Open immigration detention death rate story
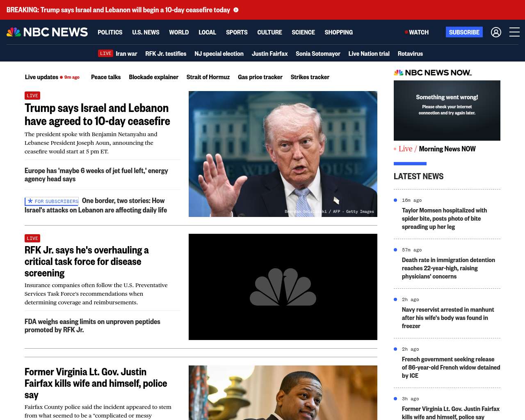The image size is (525, 420). pyautogui.click(x=448, y=268)
